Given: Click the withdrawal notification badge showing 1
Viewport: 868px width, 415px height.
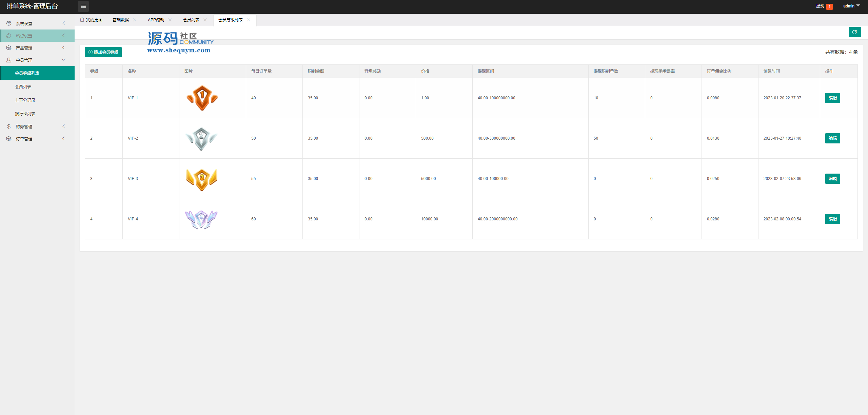Looking at the screenshot, I should coord(830,7).
